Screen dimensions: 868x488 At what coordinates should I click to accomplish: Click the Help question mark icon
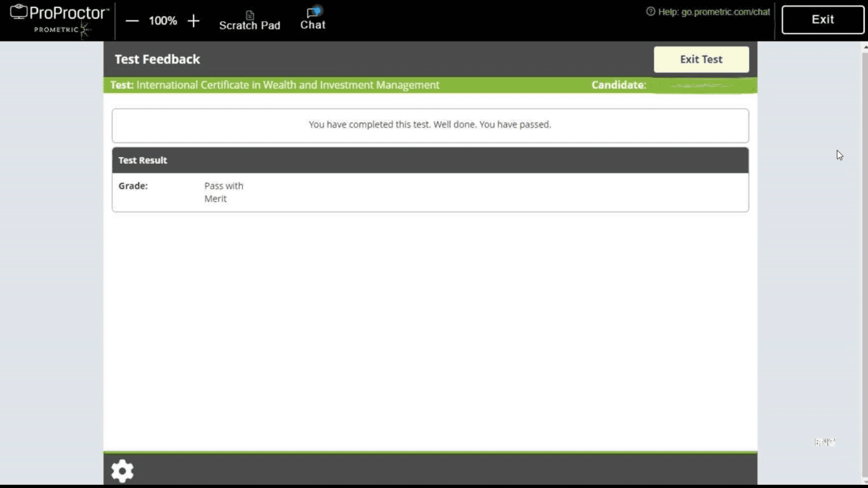click(x=650, y=11)
